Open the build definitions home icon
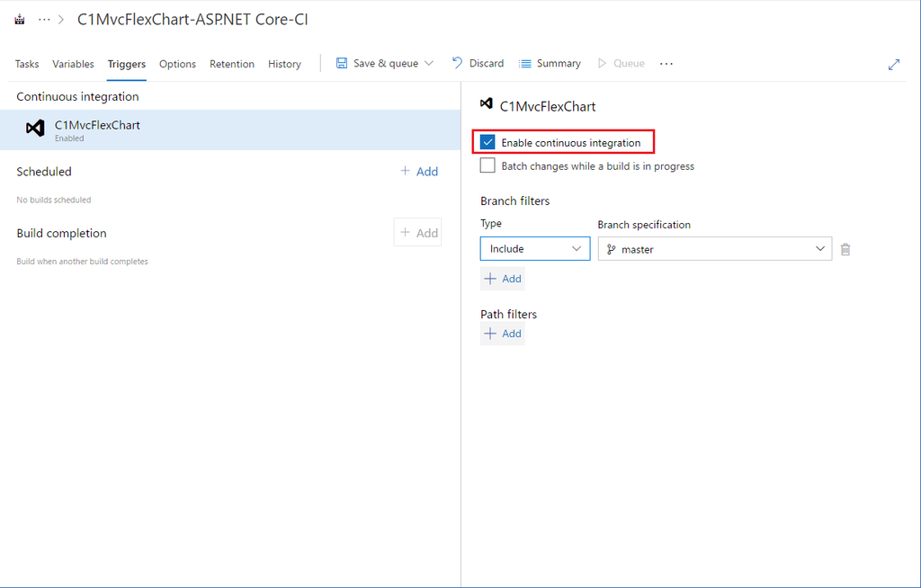Viewport: 921px width, 588px height. (20, 20)
